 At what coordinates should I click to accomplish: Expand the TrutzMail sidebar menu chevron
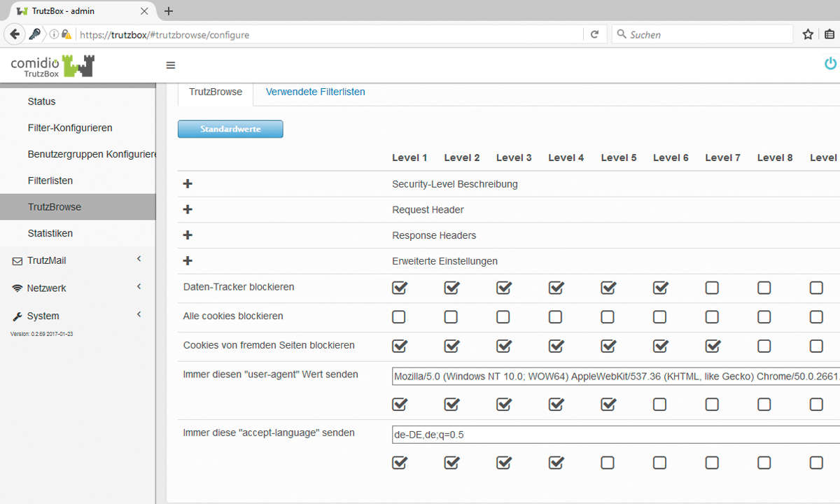click(x=139, y=259)
